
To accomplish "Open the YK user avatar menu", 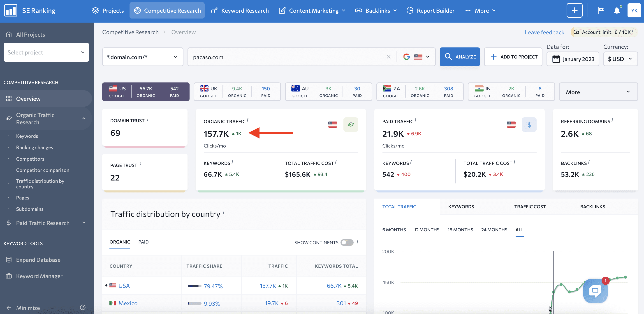I will click(x=634, y=11).
